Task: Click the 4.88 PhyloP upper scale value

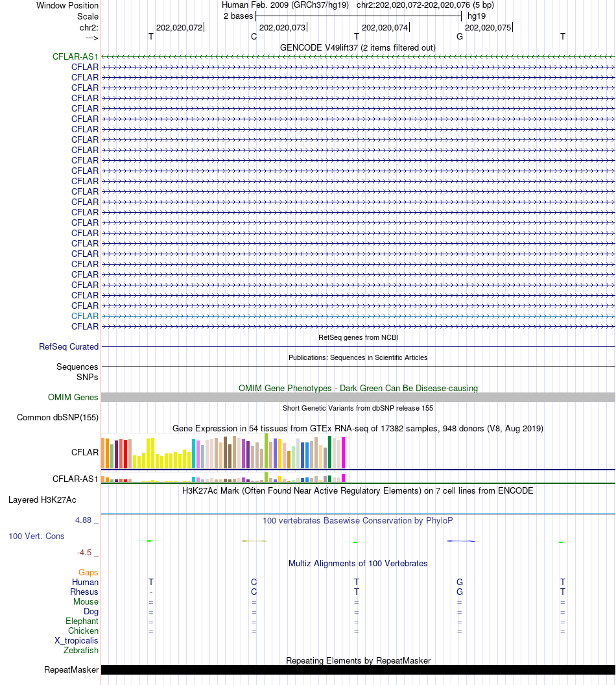Action: (x=84, y=520)
